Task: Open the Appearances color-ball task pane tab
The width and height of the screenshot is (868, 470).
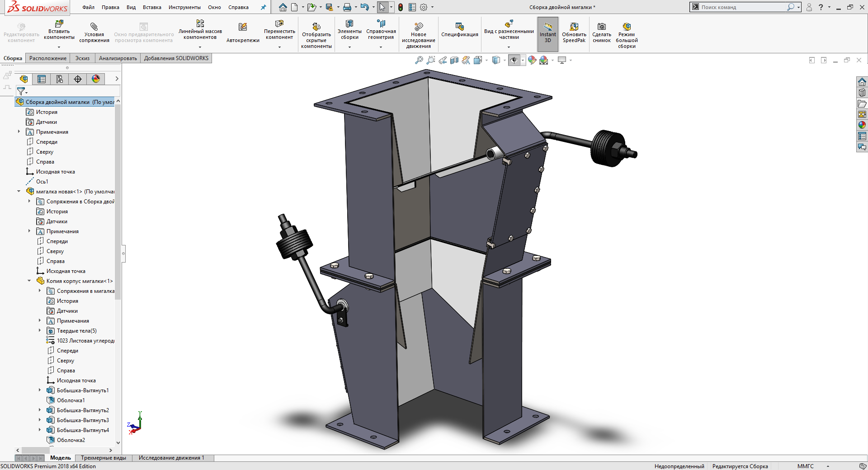Action: click(862, 125)
